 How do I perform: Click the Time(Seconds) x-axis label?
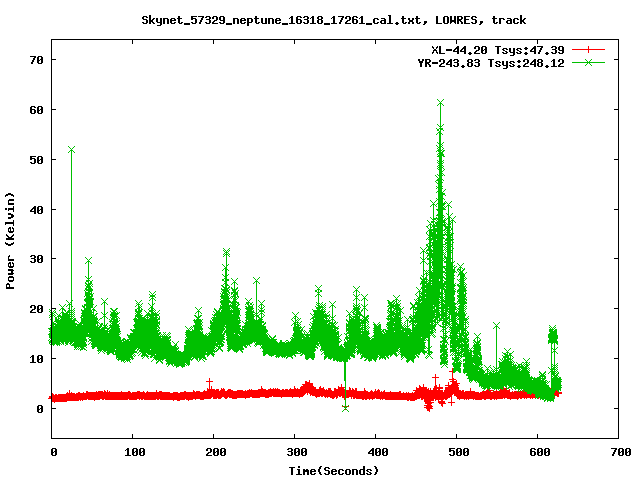coord(334,471)
